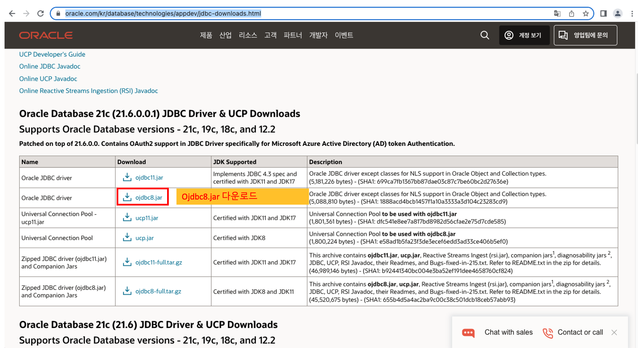Click the page vertical scrollbar
This screenshot has width=644, height=348.
point(637,109)
